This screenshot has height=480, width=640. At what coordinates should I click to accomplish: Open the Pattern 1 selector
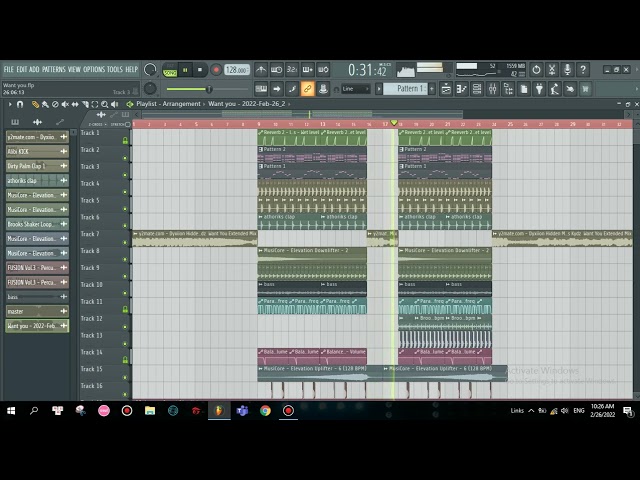coord(405,89)
